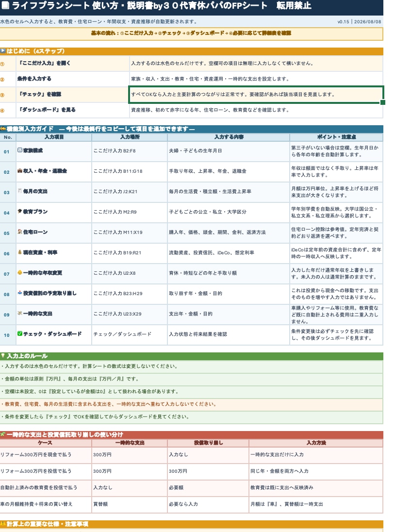
Task: Click the writing hand icon in 機能別入力ガイド header
Action: coord(3,129)
